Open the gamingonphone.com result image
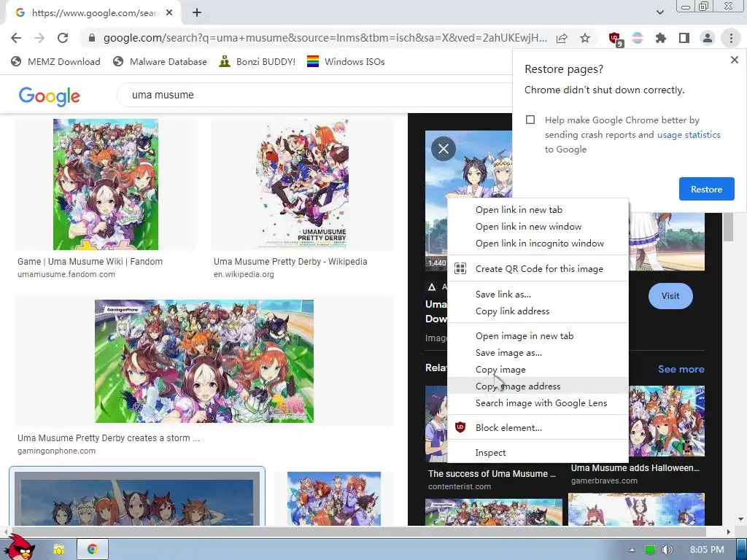This screenshot has height=560, width=747. [204, 361]
